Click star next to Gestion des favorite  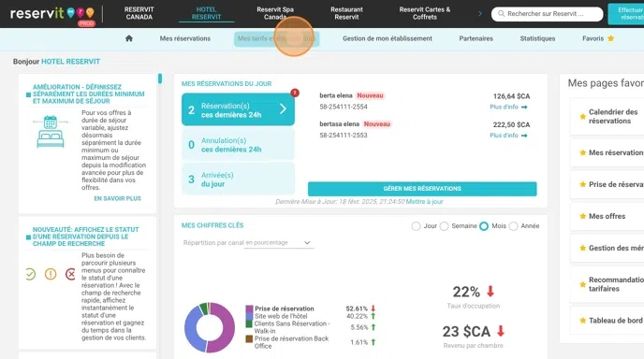[x=582, y=248]
